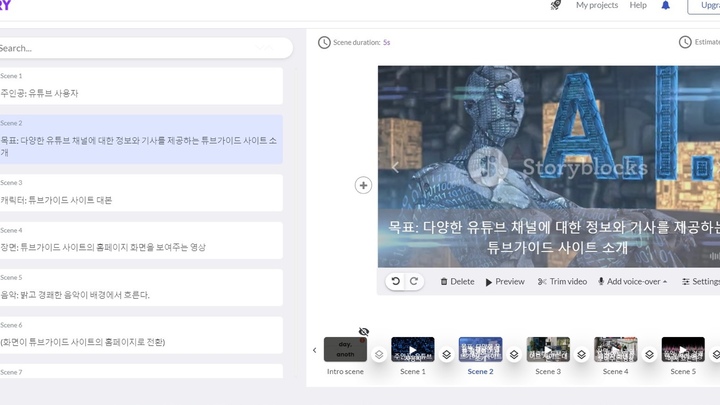
Task: Click transition icon between Intro and Scene 1
Action: point(379,354)
